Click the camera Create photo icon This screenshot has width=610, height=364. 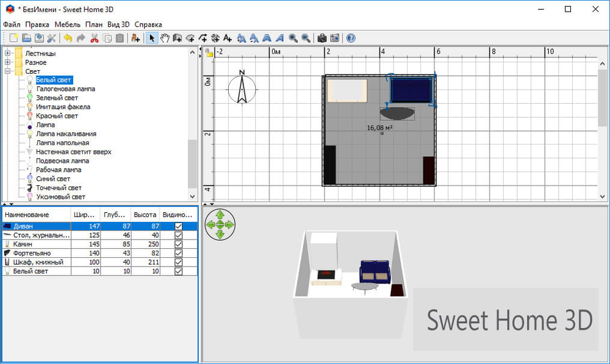tap(321, 38)
